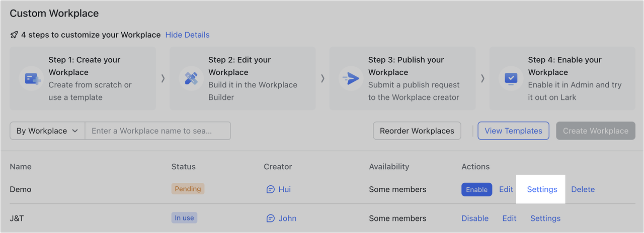Click the chat icon beside John
The width and height of the screenshot is (644, 233).
pyautogui.click(x=270, y=218)
